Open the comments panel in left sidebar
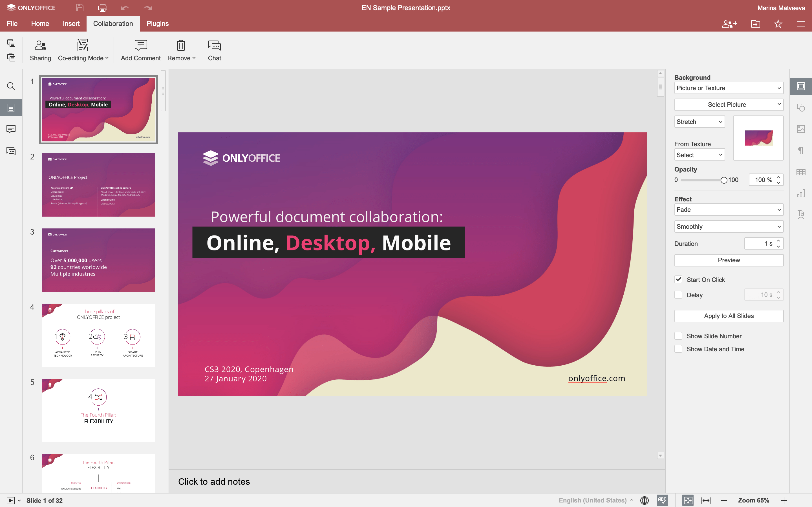Image resolution: width=812 pixels, height=507 pixels. click(x=11, y=129)
